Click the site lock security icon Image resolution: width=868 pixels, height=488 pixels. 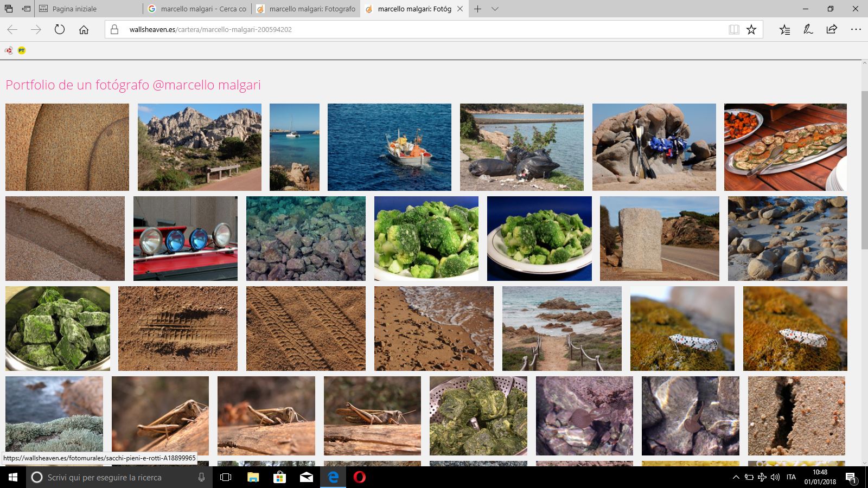(x=114, y=29)
